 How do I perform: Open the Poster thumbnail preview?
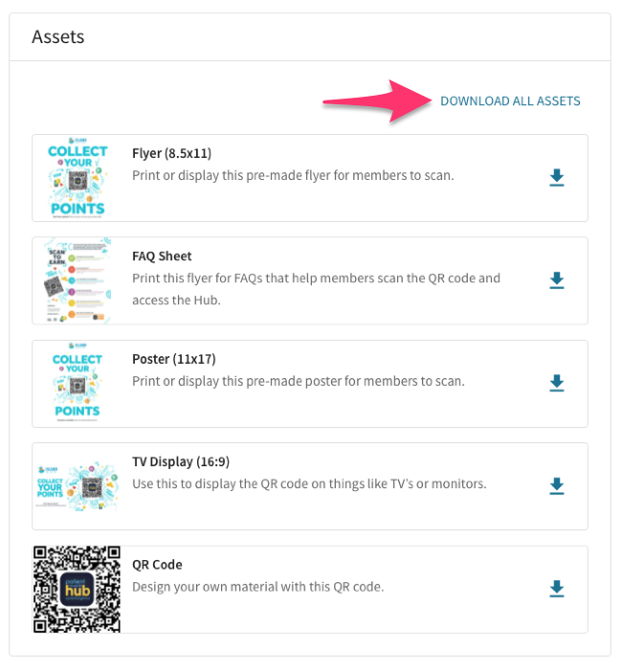(x=78, y=383)
